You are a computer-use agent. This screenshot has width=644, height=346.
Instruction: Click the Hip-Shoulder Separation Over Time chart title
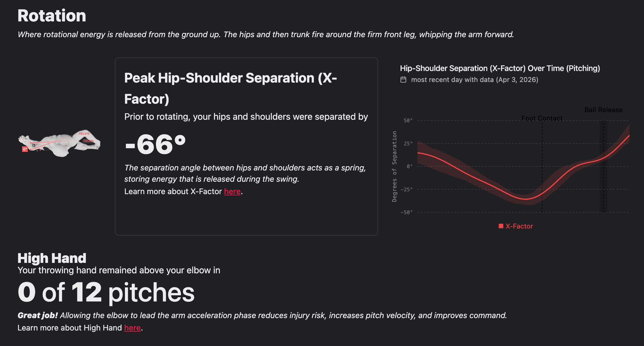tap(500, 68)
